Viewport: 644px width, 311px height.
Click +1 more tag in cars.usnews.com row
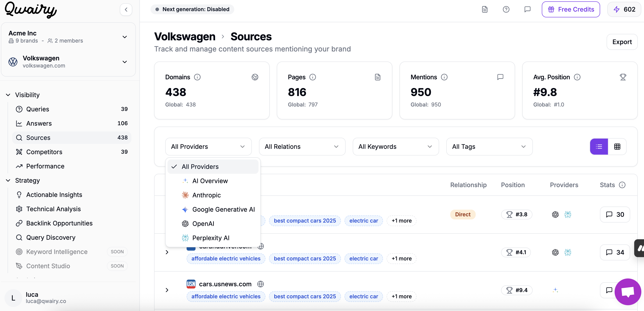401,297
